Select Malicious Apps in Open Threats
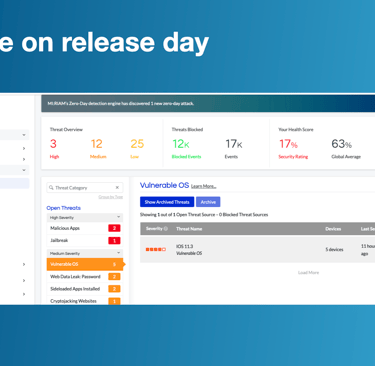The width and height of the screenshot is (375, 366). pos(85,228)
